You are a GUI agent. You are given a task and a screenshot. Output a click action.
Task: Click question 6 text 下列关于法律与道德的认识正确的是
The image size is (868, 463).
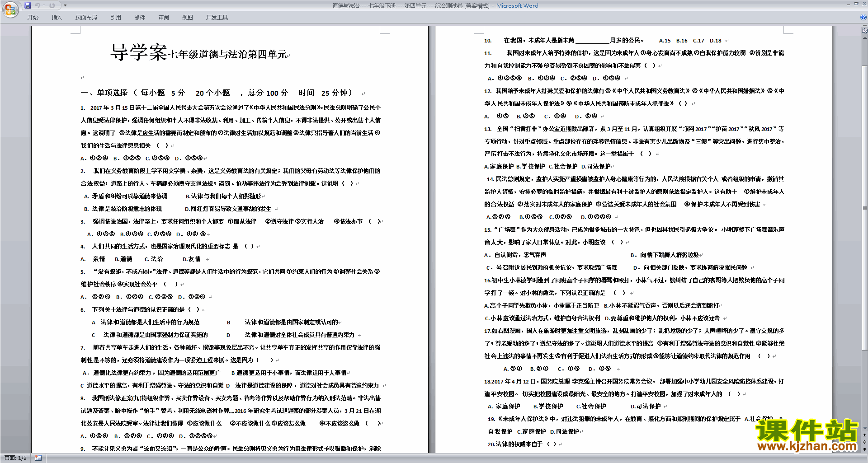pos(138,309)
